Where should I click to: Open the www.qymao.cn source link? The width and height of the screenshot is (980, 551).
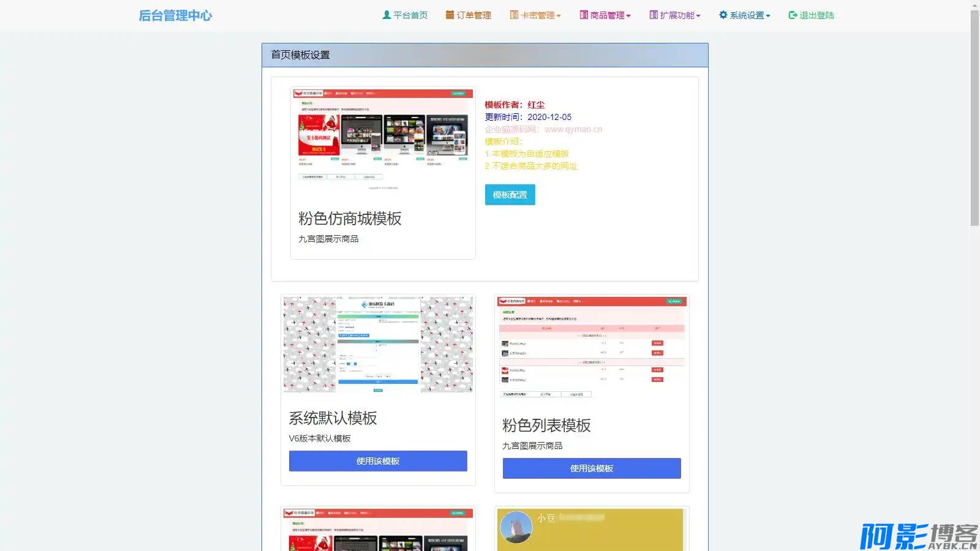[x=573, y=129]
